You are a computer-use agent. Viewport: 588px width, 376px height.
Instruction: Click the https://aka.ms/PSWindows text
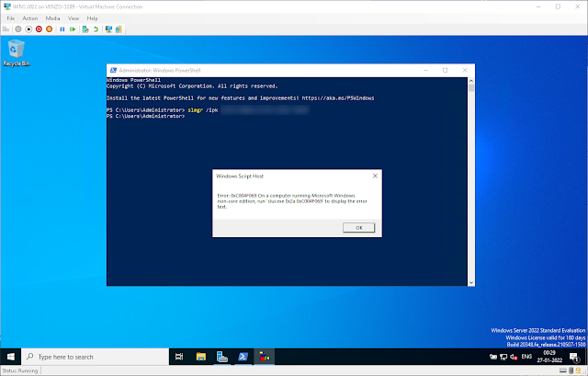coord(338,98)
